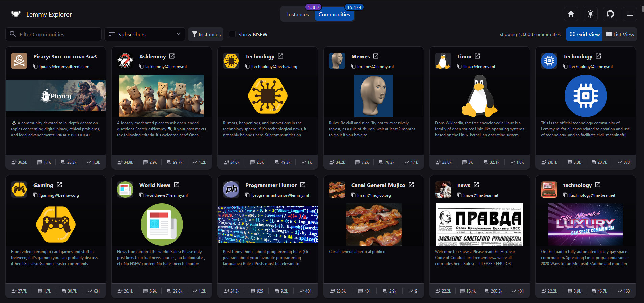Click the 260.3k comments stat on news
The height and width of the screenshot is (303, 644).
493,291
